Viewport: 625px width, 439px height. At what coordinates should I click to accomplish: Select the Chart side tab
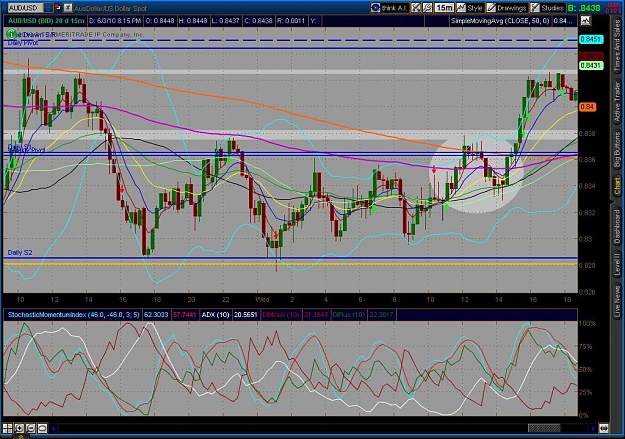click(617, 187)
